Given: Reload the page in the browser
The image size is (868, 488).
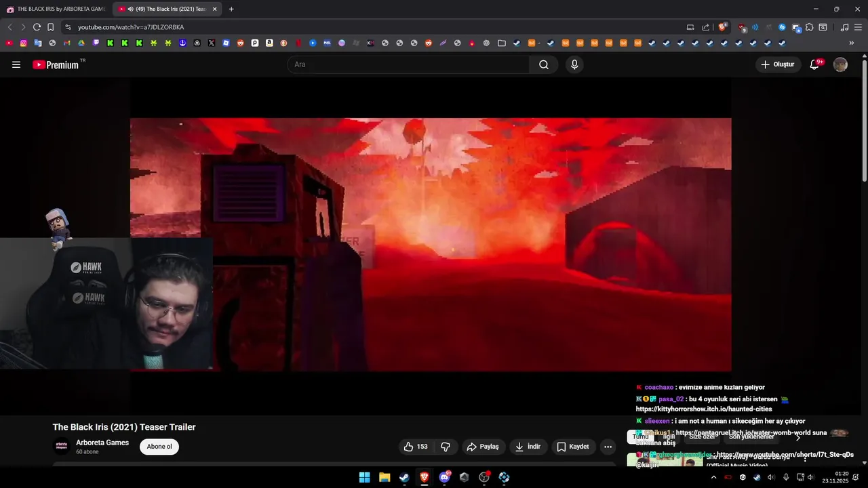Looking at the screenshot, I should 37,27.
